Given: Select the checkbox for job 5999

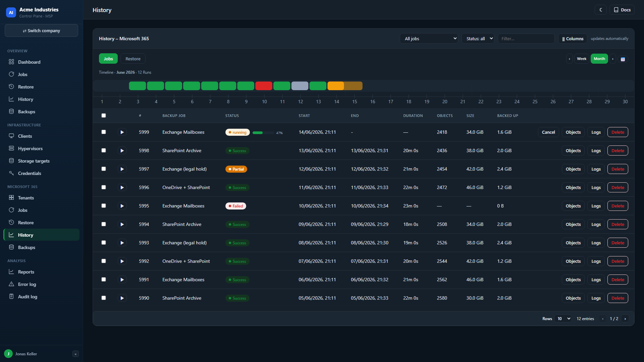Looking at the screenshot, I should point(104,132).
